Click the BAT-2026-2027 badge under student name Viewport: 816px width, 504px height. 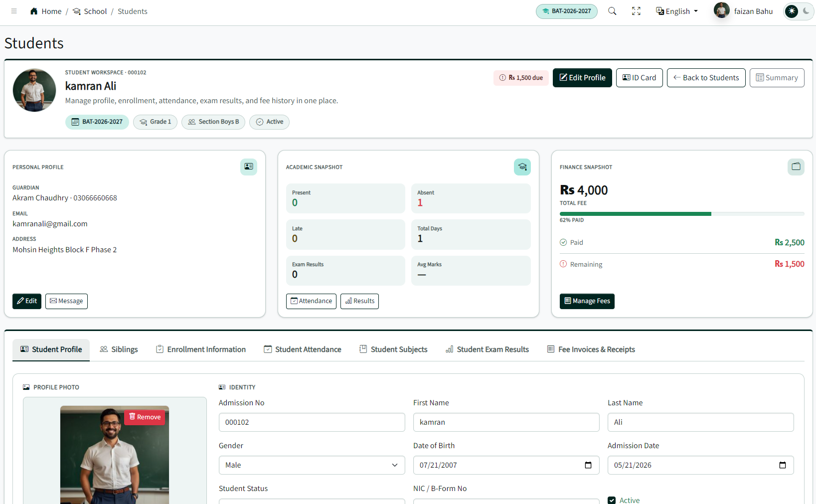(97, 122)
